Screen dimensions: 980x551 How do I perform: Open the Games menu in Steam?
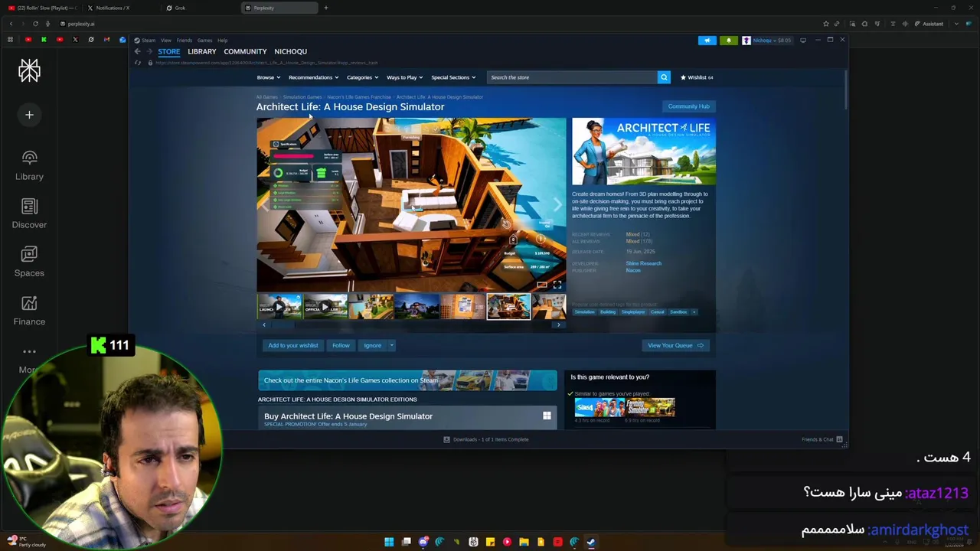(204, 41)
